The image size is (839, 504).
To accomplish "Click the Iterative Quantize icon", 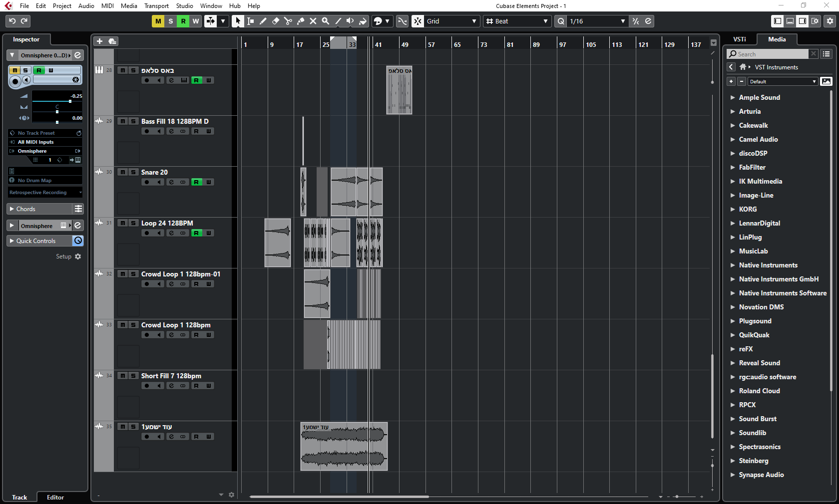I will pyautogui.click(x=636, y=21).
